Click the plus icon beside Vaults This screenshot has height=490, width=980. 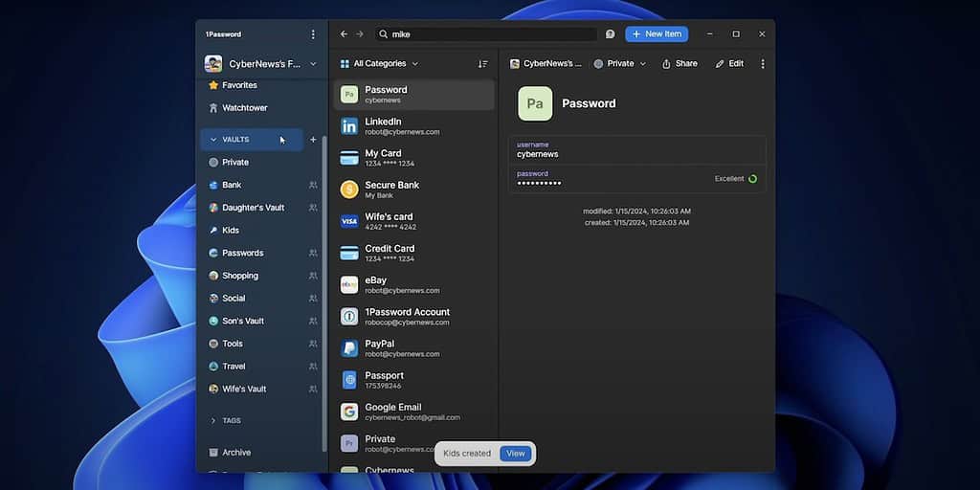[x=313, y=140]
